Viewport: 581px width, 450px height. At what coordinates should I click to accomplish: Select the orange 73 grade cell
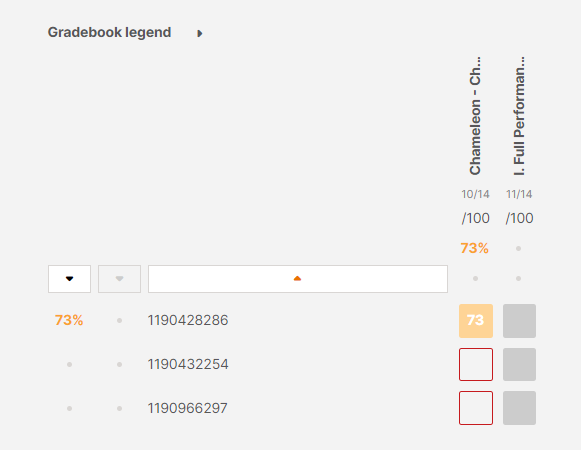click(476, 321)
